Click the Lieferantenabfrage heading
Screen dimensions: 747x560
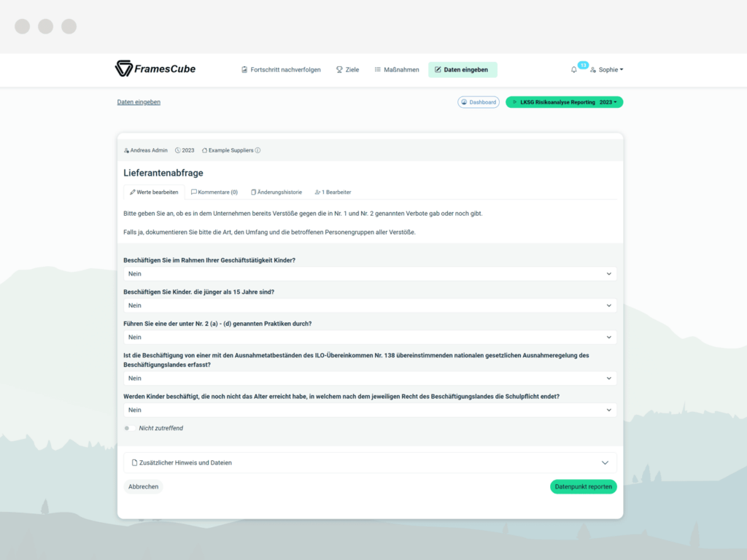pyautogui.click(x=163, y=173)
